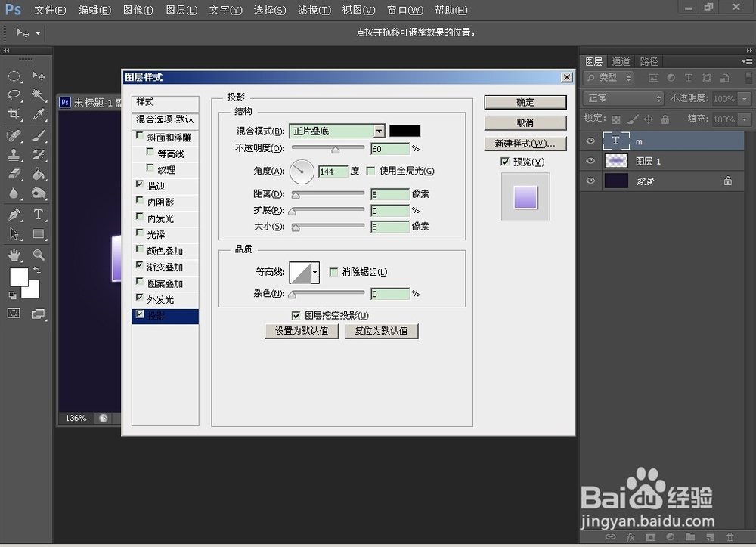Select the Zoom tool
This screenshot has height=547, width=756.
point(38,255)
